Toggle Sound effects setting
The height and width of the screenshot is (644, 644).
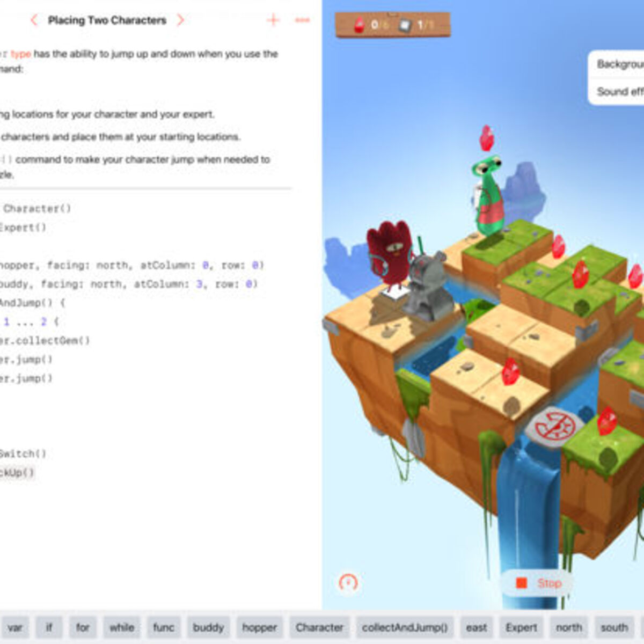pos(621,90)
